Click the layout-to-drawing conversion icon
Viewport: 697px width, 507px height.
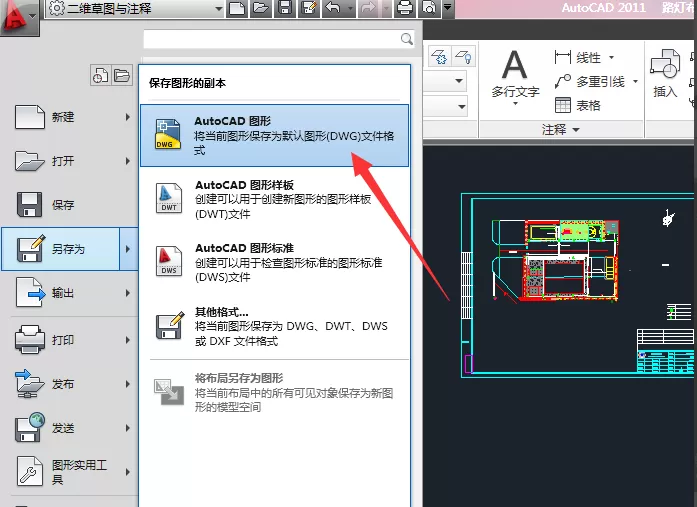tap(168, 391)
